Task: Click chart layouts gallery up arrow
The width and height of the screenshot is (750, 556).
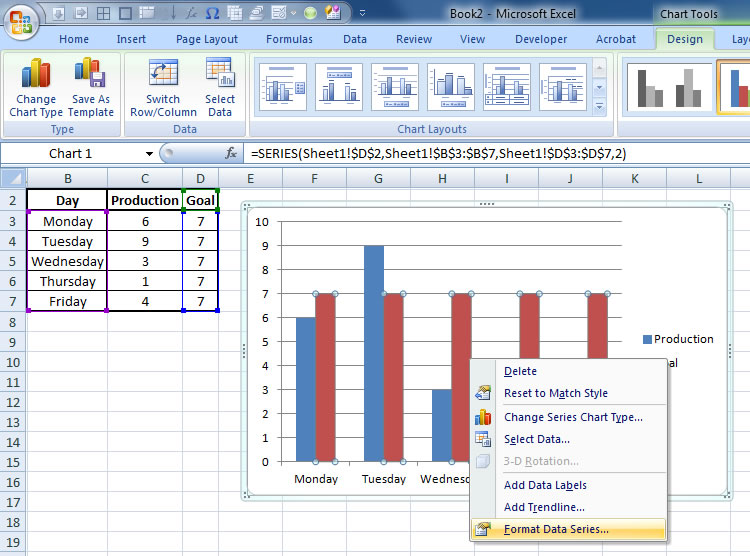Action: (x=599, y=68)
